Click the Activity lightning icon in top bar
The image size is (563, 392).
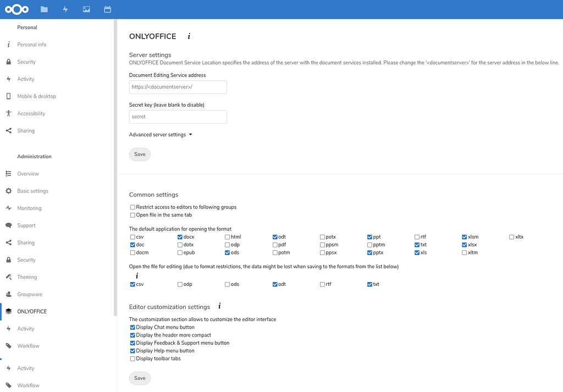pyautogui.click(x=65, y=9)
